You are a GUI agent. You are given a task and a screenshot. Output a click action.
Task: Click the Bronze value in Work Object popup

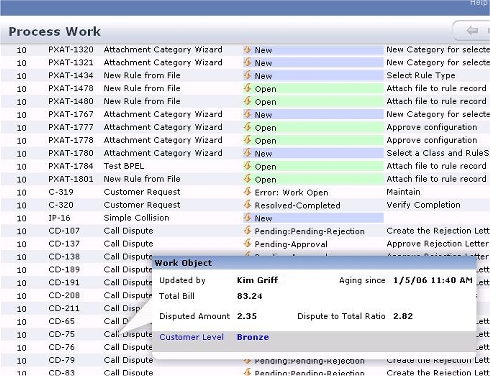pos(253,337)
